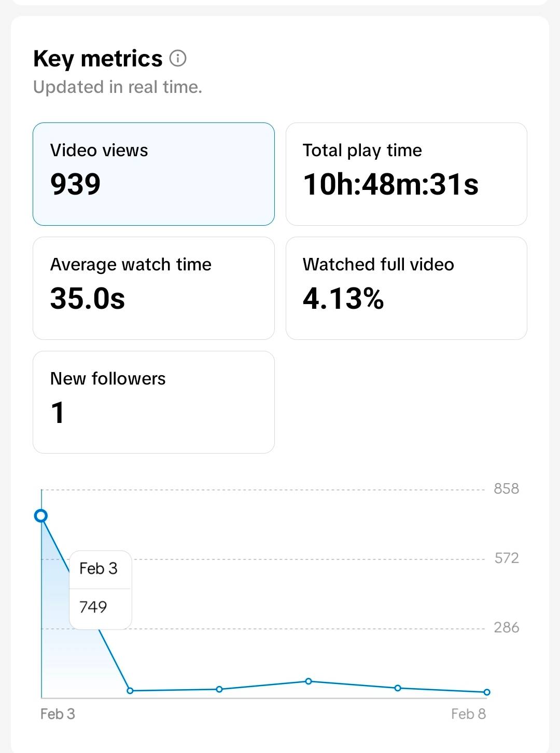The width and height of the screenshot is (560, 753).
Task: Click the Feb 3 x-axis label
Action: click(58, 714)
